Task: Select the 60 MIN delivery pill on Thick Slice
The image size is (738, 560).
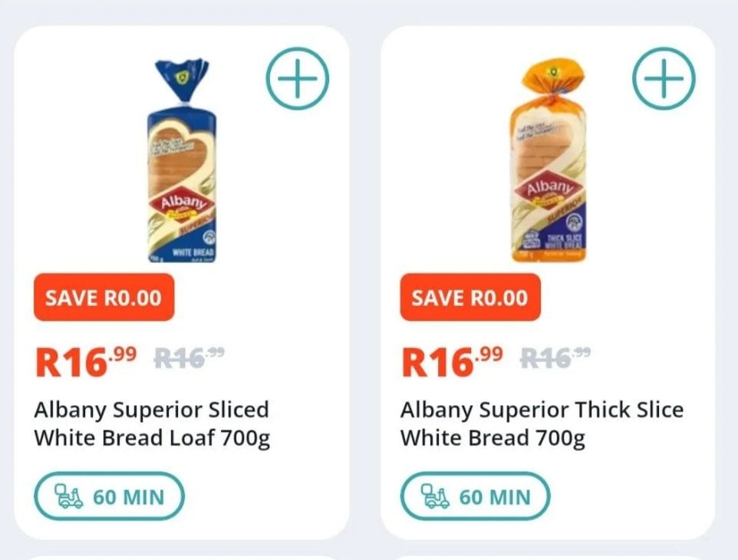Action: (x=476, y=496)
